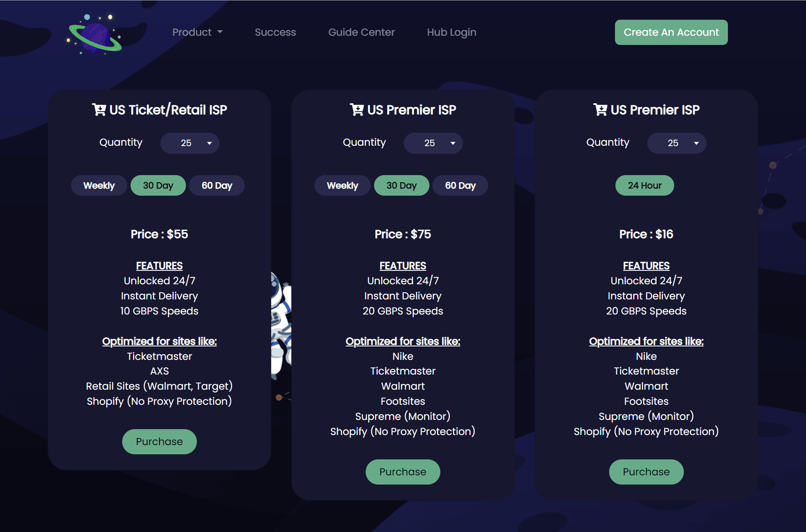The image size is (806, 532).
Task: Choose 30 Day plan on middle Premier ISP card
Action: point(401,185)
